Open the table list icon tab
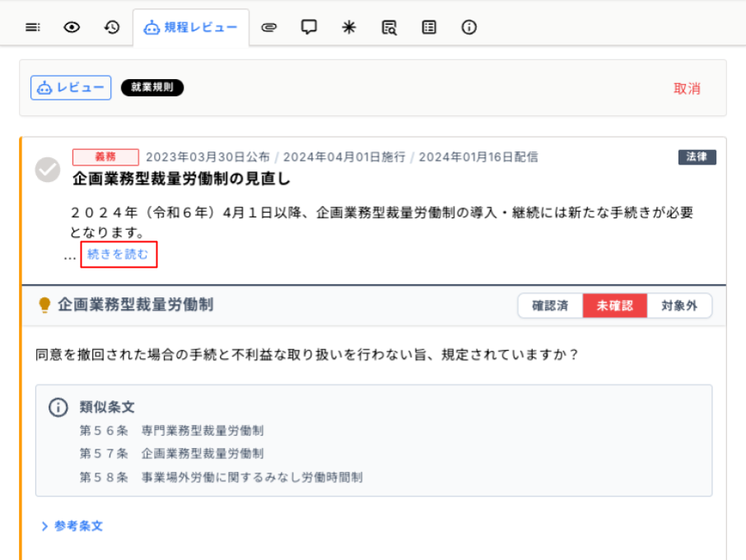The image size is (746, 560). point(429,27)
